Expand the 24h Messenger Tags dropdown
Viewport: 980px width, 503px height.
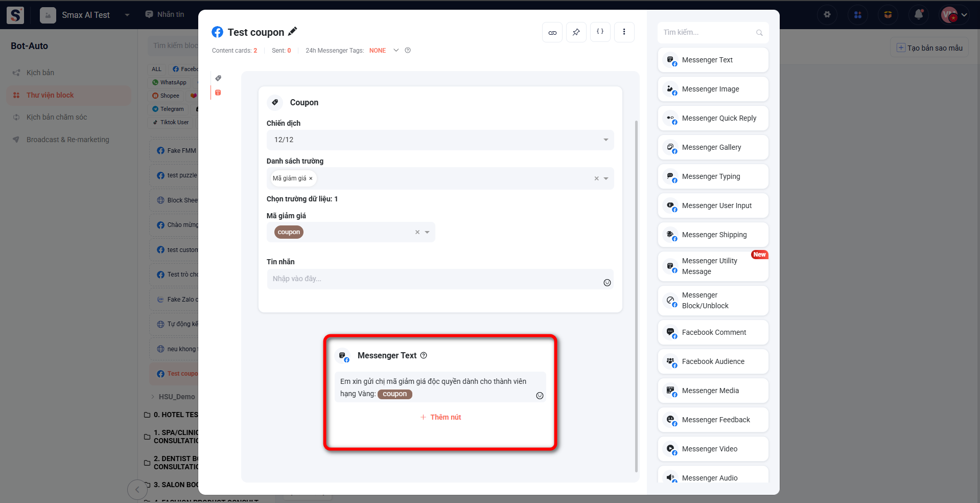[x=396, y=50]
